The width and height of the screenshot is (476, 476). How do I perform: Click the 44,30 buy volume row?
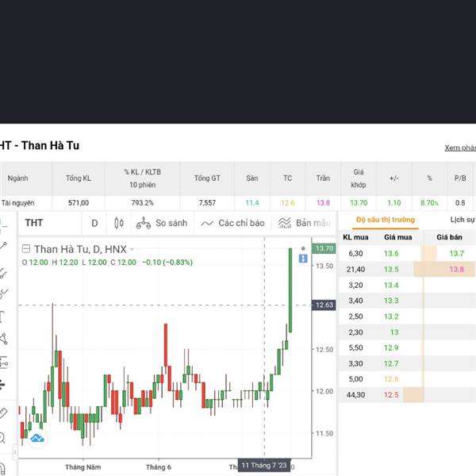coord(355,395)
